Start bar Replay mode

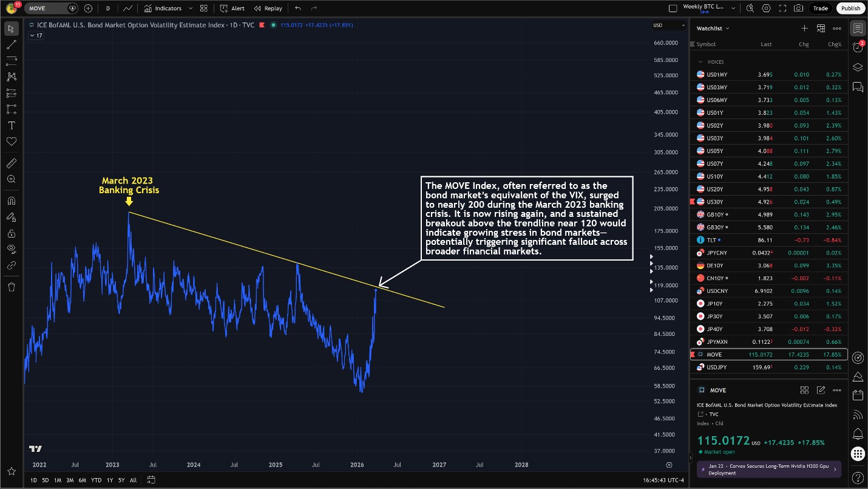click(x=268, y=9)
